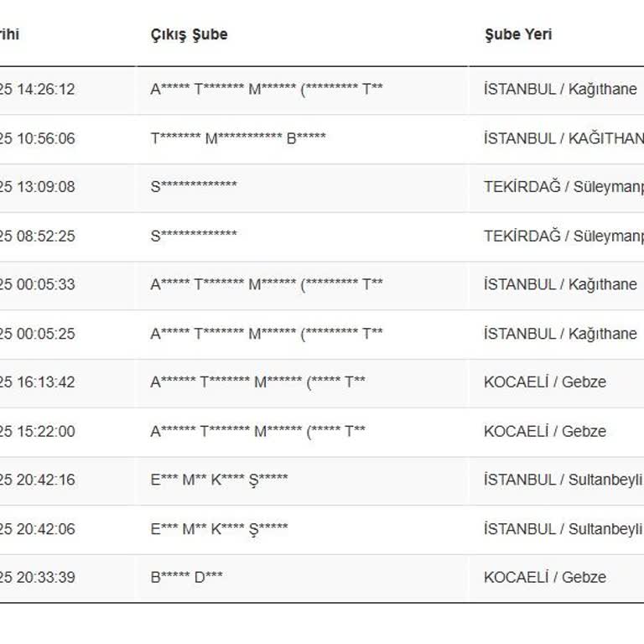Click the branch cell in 00:05:25 row
This screenshot has width=644, height=644.
coord(267,334)
